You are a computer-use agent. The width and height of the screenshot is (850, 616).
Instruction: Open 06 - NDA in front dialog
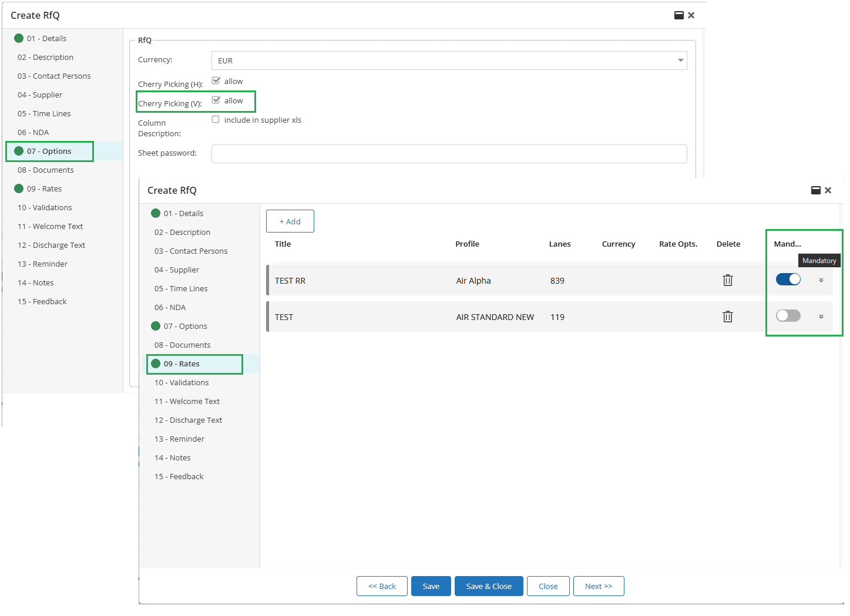[x=170, y=307]
